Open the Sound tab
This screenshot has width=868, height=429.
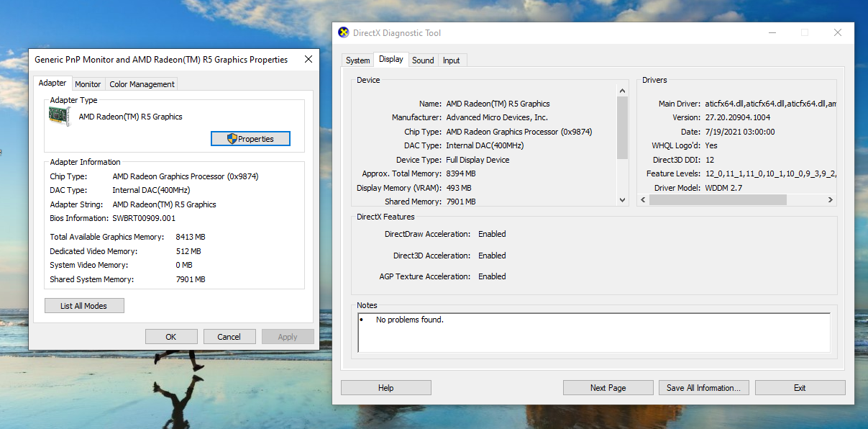[423, 60]
